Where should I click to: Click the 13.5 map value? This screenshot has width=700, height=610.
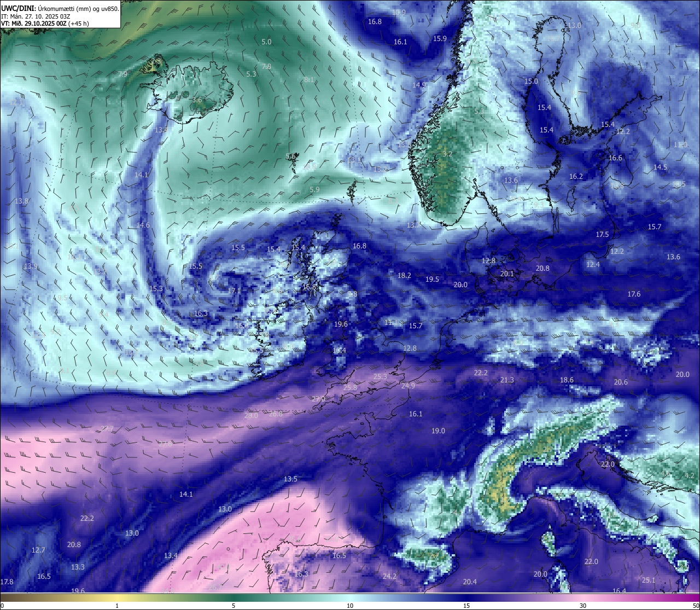pos(290,479)
